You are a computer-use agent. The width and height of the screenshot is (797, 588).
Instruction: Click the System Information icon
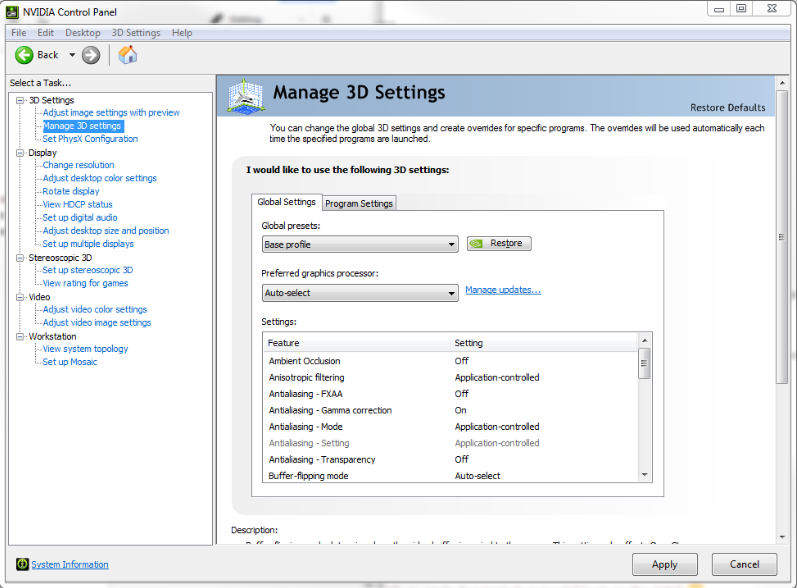point(22,564)
